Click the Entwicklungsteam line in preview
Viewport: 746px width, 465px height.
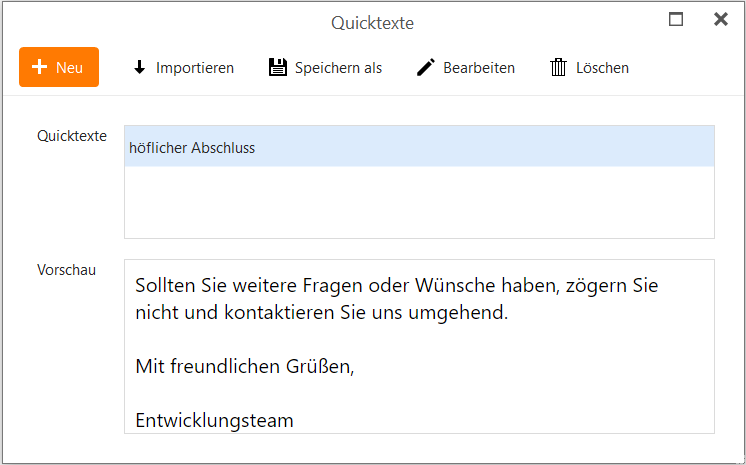(215, 420)
